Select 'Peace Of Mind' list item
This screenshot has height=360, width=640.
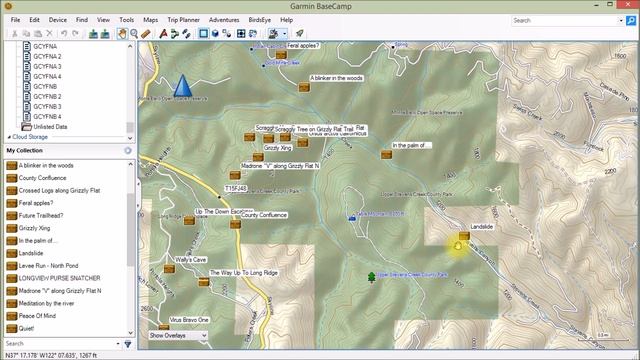[37, 316]
